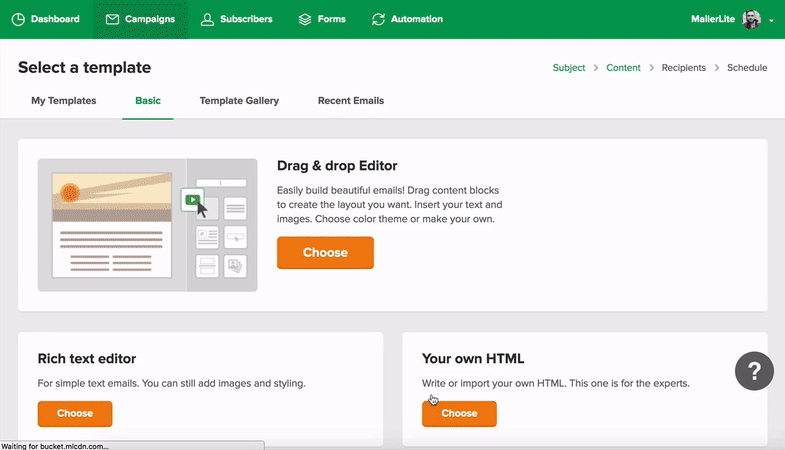Click text 'For simple text emails. You can still add images and styling.'
Viewport: 785px width, 450px height.
(x=171, y=383)
